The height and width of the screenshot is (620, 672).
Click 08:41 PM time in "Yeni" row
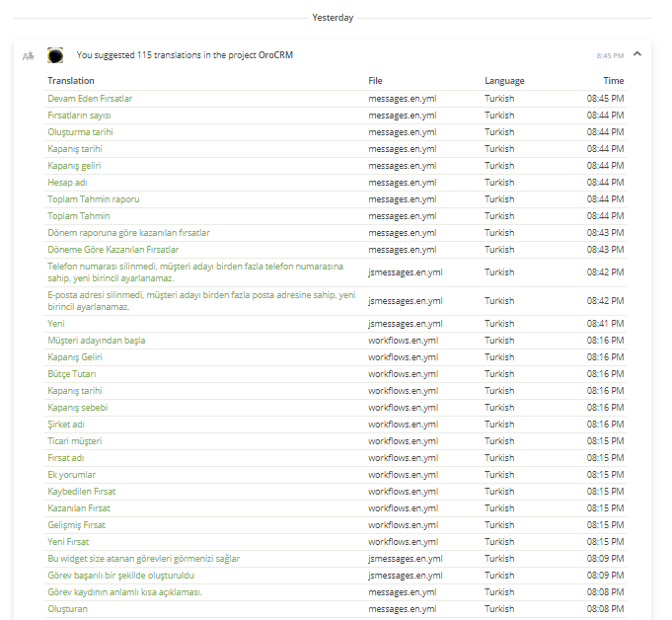[x=605, y=324]
